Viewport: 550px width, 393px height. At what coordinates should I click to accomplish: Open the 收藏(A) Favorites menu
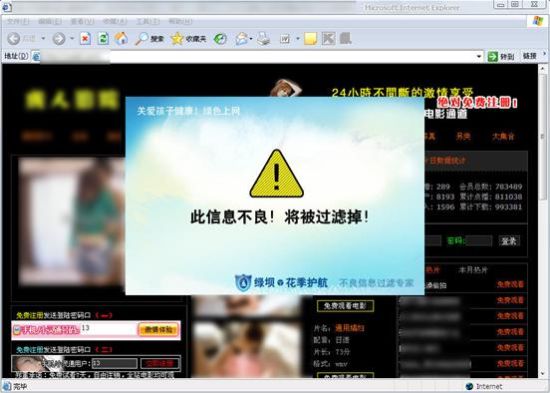(115, 21)
